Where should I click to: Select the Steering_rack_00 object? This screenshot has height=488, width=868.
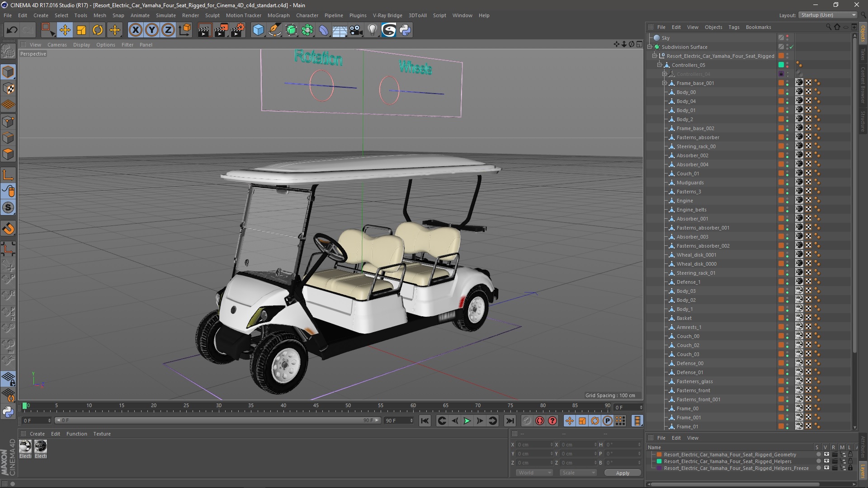coord(696,146)
